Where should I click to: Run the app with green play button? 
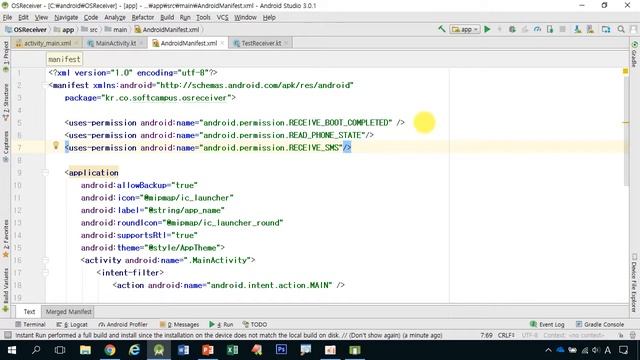(x=487, y=29)
